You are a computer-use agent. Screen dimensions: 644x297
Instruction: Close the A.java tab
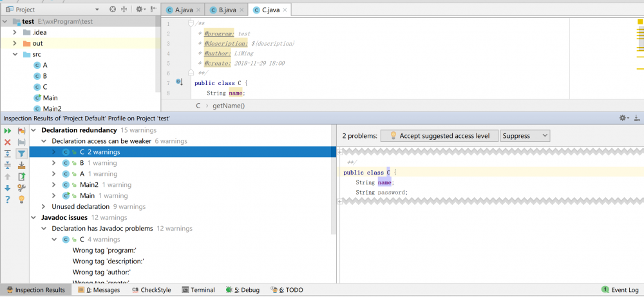click(x=199, y=10)
